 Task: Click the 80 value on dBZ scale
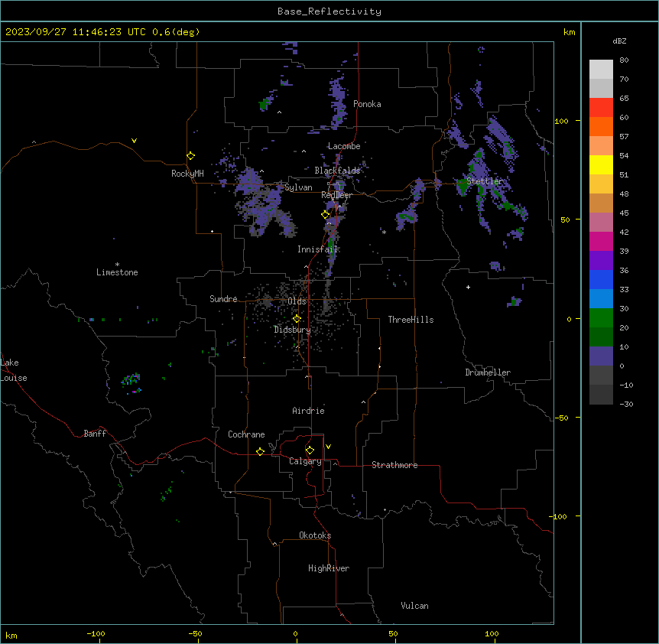pos(624,60)
